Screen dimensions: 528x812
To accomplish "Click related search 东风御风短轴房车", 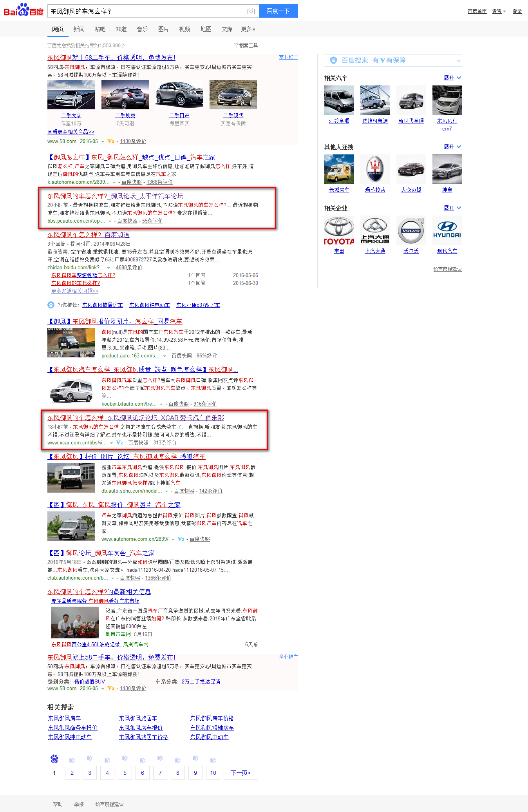I will [x=212, y=728].
